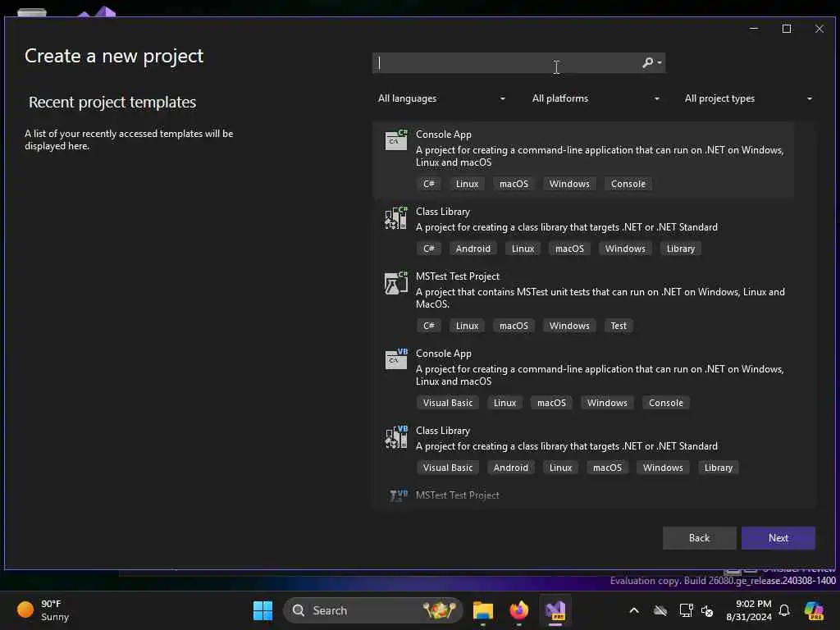840x630 pixels.
Task: Open notifications bell in system tray
Action: pyautogui.click(x=784, y=610)
